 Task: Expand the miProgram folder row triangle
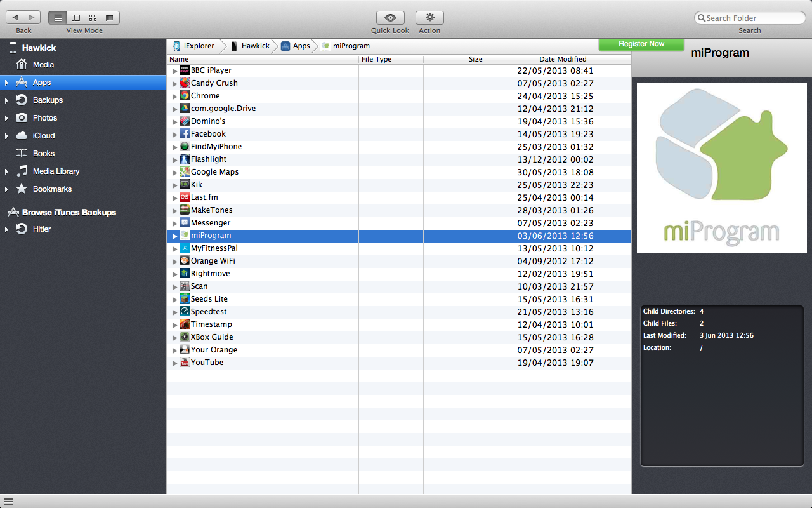(x=174, y=236)
